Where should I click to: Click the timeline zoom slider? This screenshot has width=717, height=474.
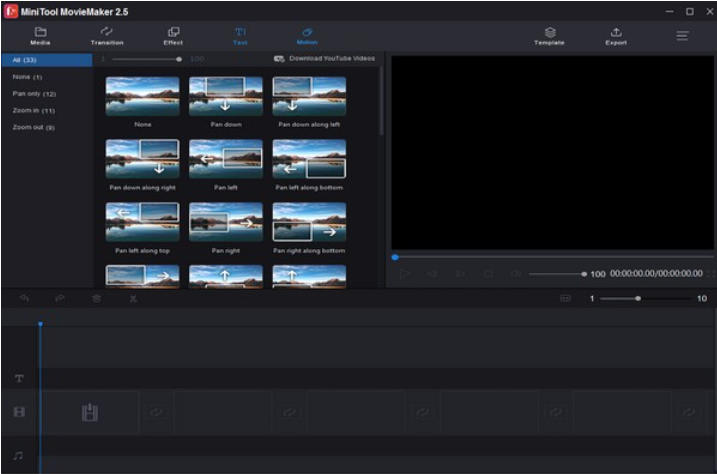638,298
